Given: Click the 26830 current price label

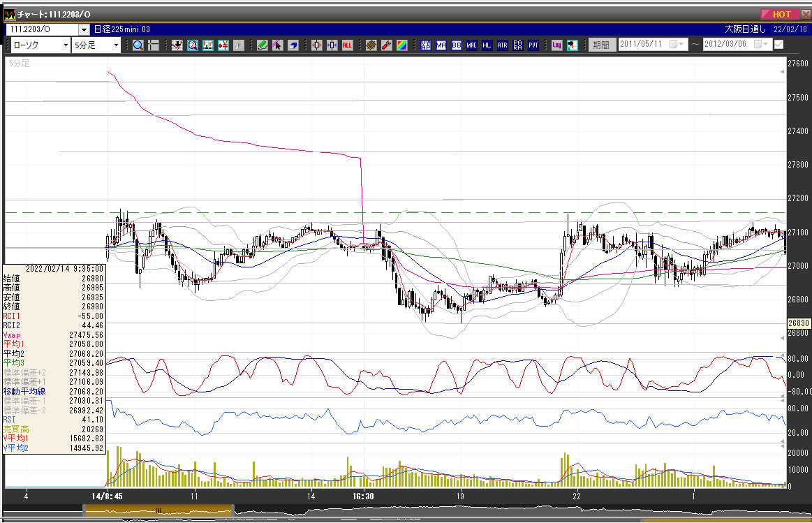Looking at the screenshot, I should (798, 323).
